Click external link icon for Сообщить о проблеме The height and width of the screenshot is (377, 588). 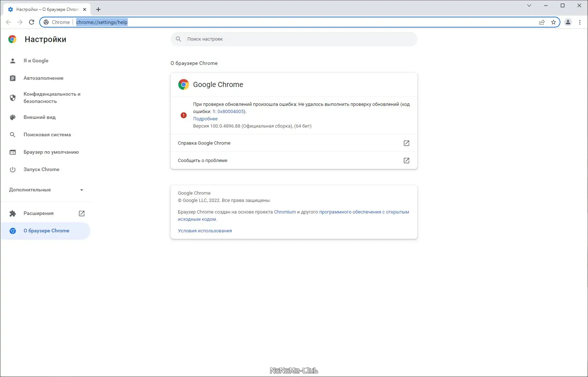click(x=407, y=160)
